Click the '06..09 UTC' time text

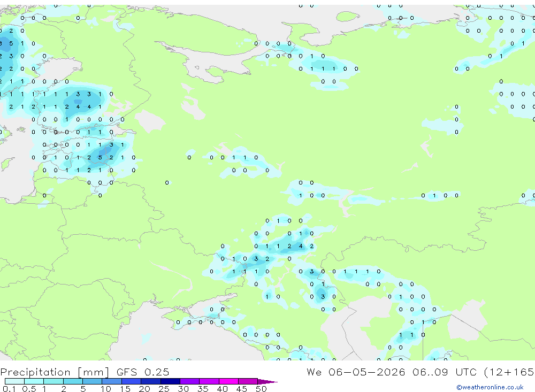[x=444, y=372]
